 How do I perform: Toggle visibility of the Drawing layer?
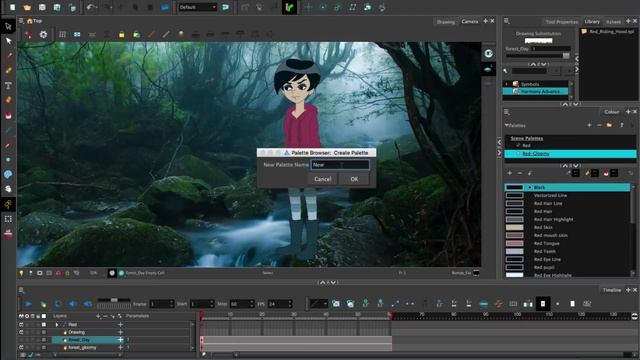(x=21, y=332)
